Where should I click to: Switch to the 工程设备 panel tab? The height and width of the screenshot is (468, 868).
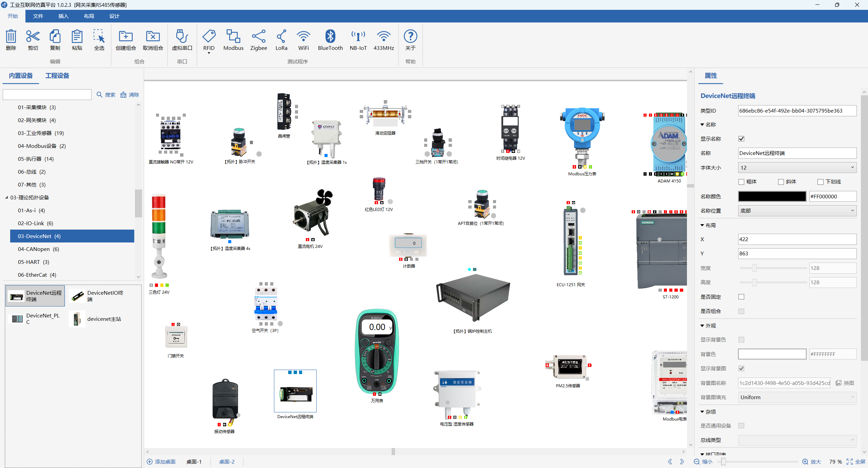pyautogui.click(x=57, y=76)
